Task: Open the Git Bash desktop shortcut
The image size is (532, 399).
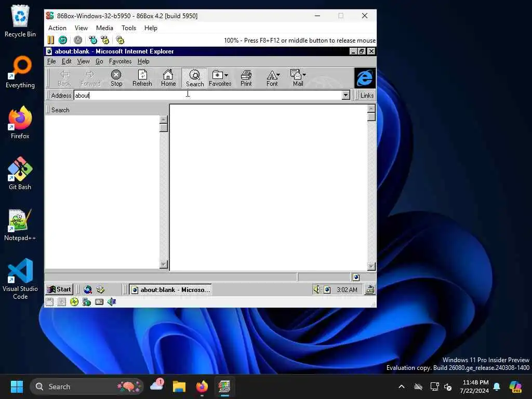Action: pyautogui.click(x=20, y=174)
